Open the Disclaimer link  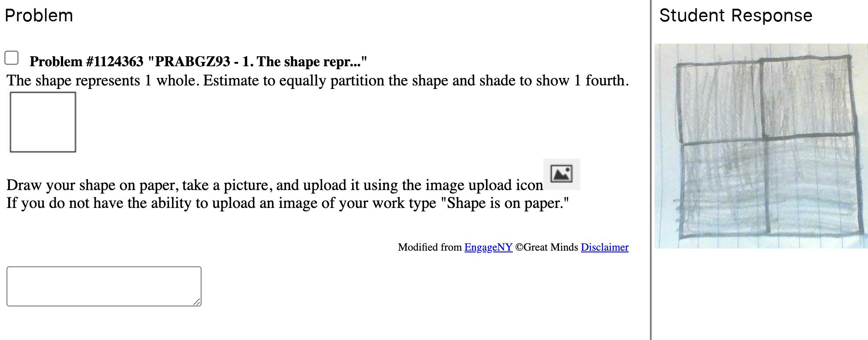click(604, 247)
